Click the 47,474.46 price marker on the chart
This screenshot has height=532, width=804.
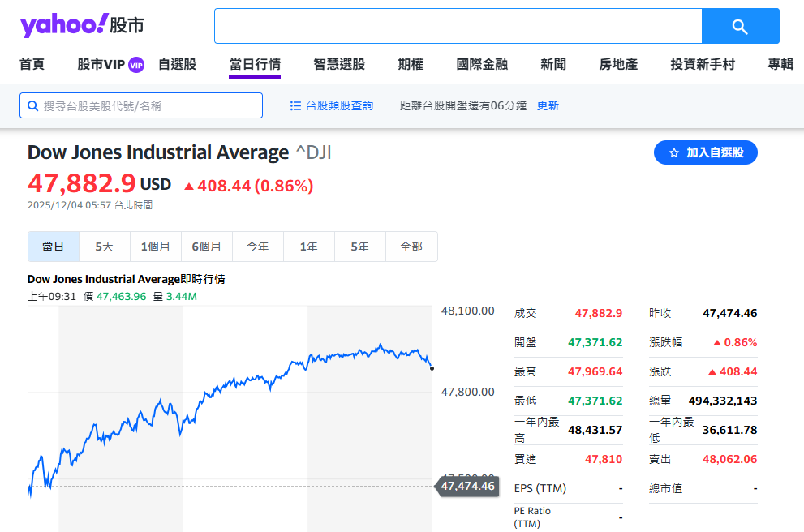point(467,487)
